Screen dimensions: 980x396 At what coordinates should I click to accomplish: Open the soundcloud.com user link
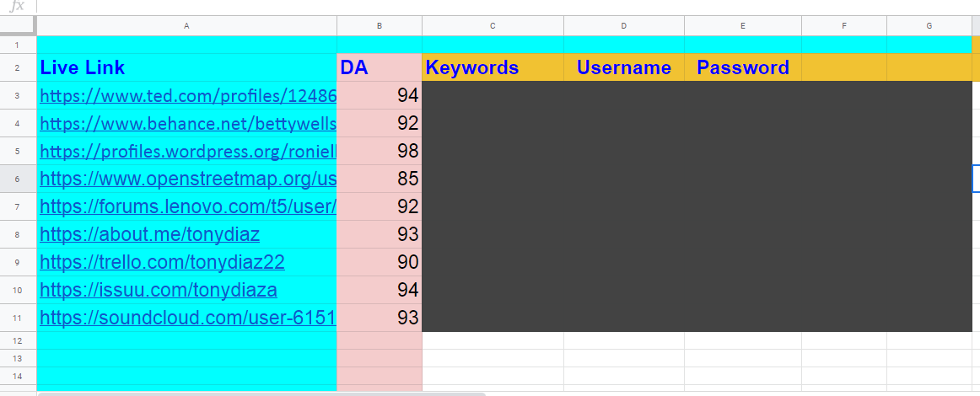188,318
